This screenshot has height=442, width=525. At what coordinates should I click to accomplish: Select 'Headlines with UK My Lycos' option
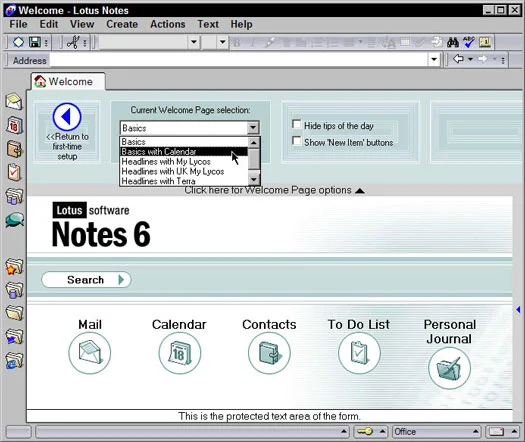(184, 171)
